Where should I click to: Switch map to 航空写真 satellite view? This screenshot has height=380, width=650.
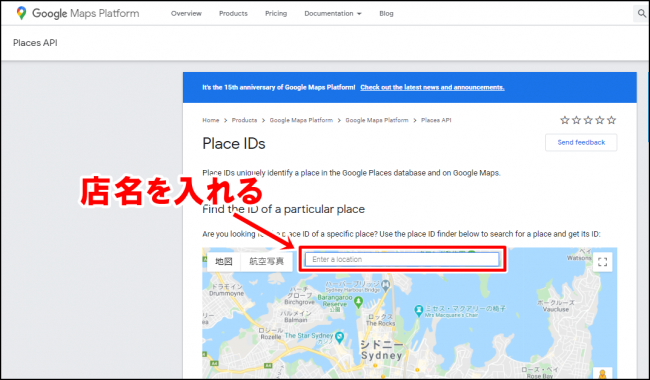(x=266, y=261)
